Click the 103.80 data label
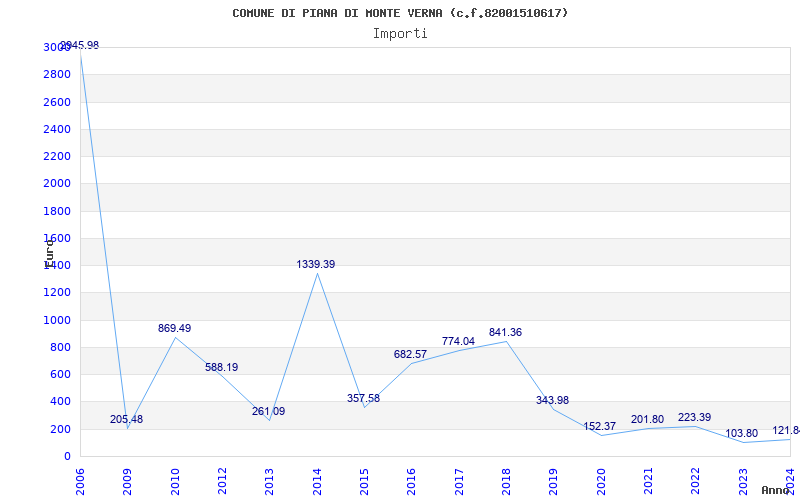This screenshot has height=500, width=800. (x=741, y=433)
